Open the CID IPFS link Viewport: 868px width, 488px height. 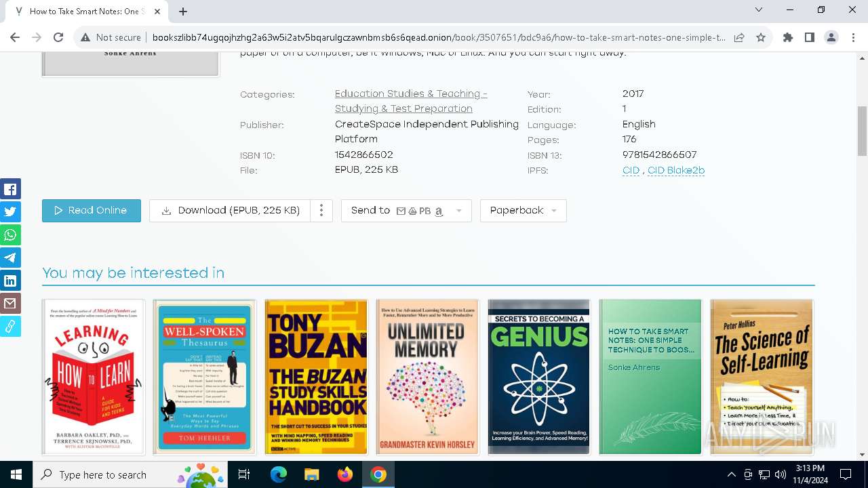click(x=631, y=170)
